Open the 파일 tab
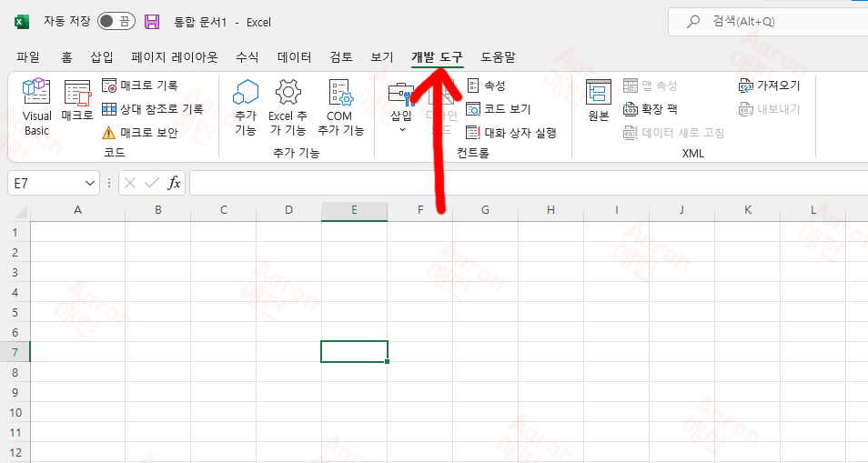This screenshot has width=868, height=463. 27,57
